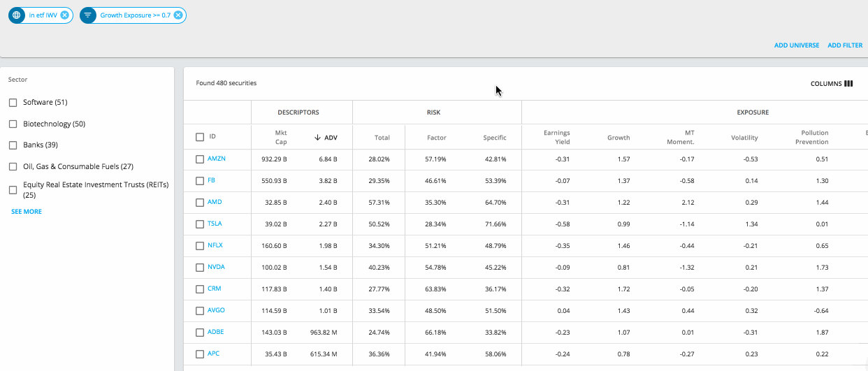Check the Biotechnology (50) sector box
Screen dimensions: 868x371
(13, 124)
